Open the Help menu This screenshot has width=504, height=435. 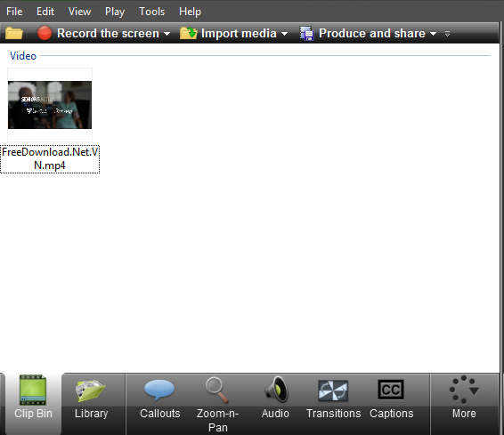[x=190, y=12]
